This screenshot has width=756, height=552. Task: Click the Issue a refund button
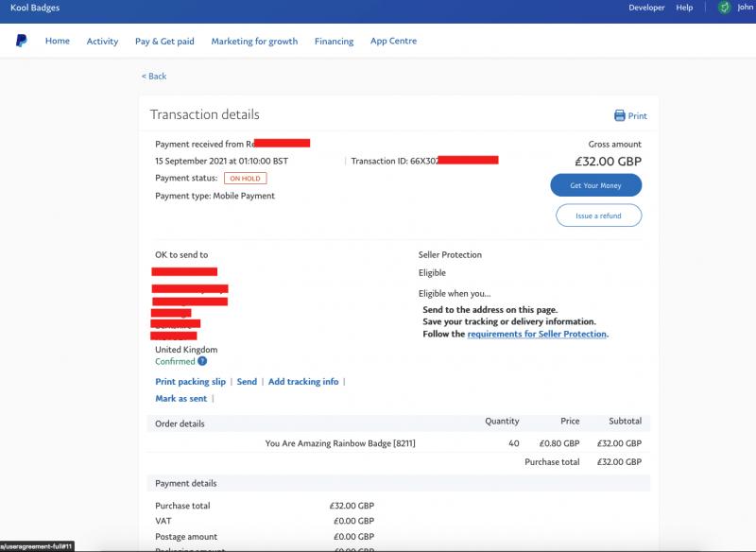[599, 216]
